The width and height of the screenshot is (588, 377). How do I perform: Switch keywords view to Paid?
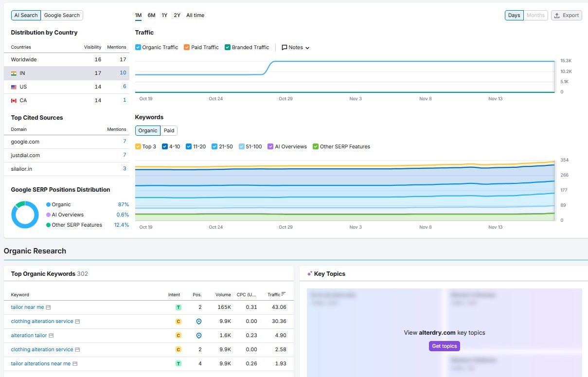click(169, 130)
